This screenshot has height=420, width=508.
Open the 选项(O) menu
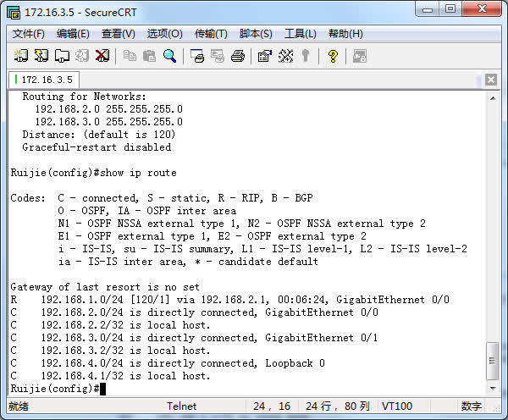point(164,34)
